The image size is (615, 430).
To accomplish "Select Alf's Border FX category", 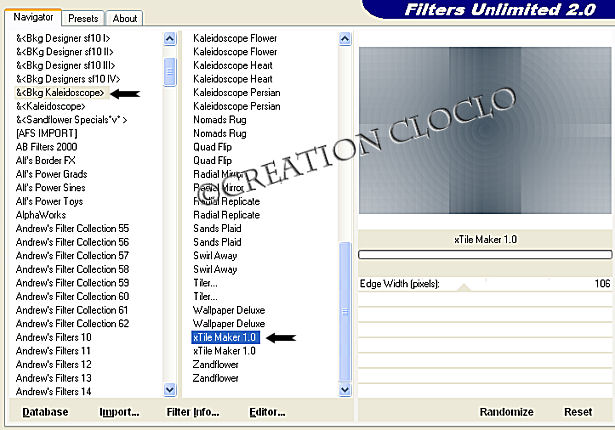I will 45,160.
